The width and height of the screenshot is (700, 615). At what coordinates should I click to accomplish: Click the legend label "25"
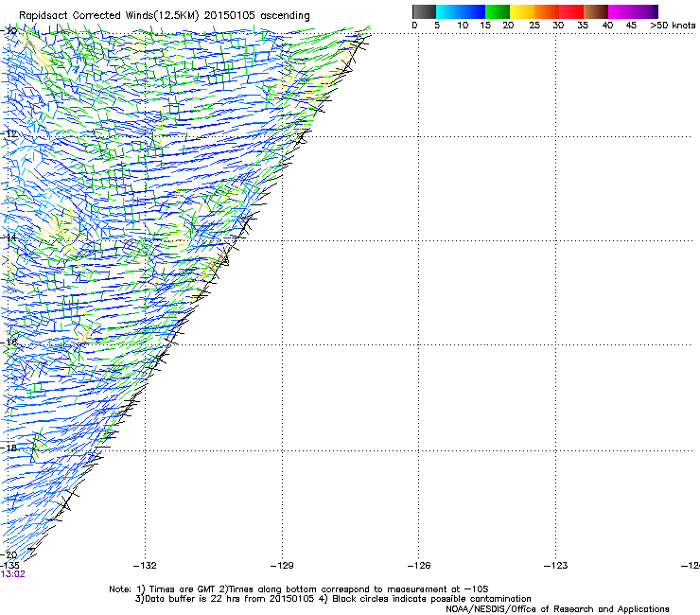[534, 26]
